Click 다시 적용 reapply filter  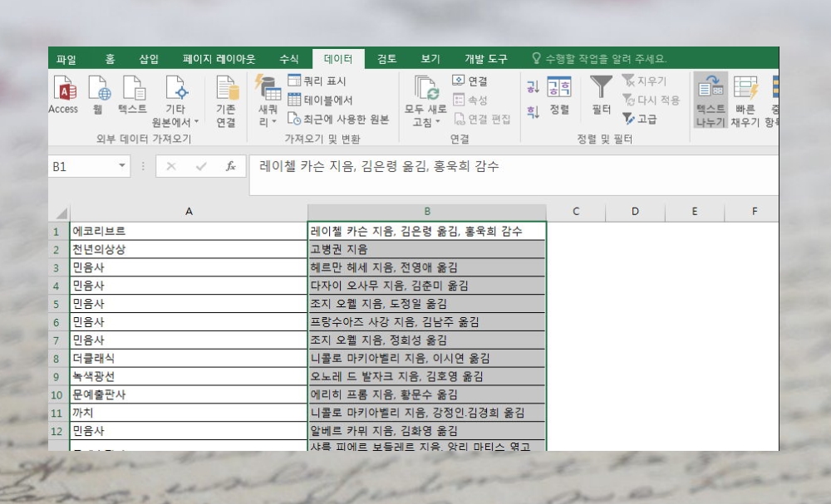[651, 100]
